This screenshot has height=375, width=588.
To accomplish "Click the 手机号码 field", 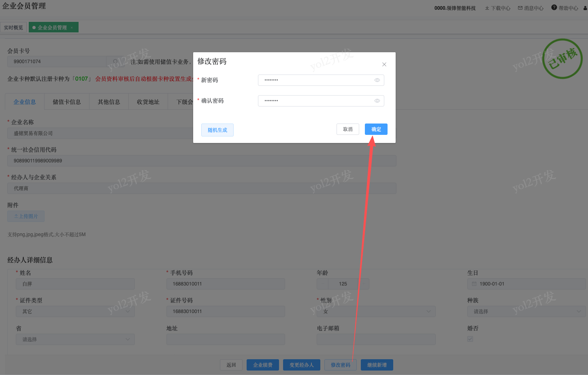I will point(226,284).
